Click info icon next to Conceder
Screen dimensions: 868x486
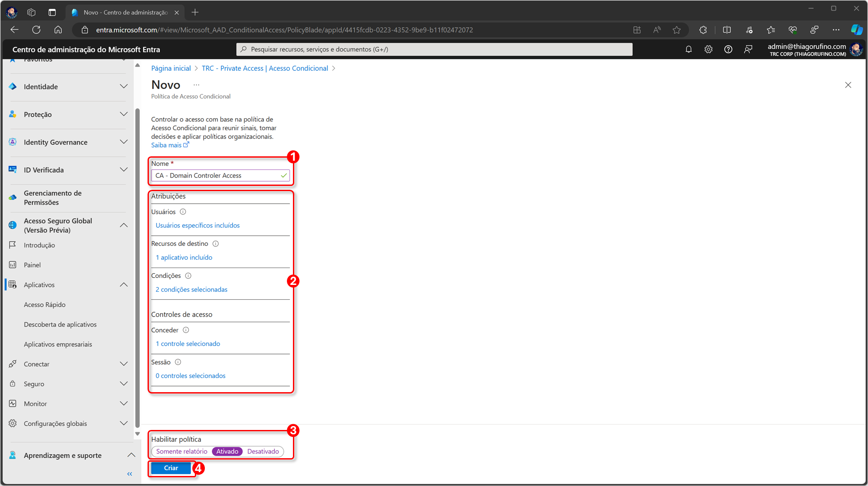click(x=186, y=330)
